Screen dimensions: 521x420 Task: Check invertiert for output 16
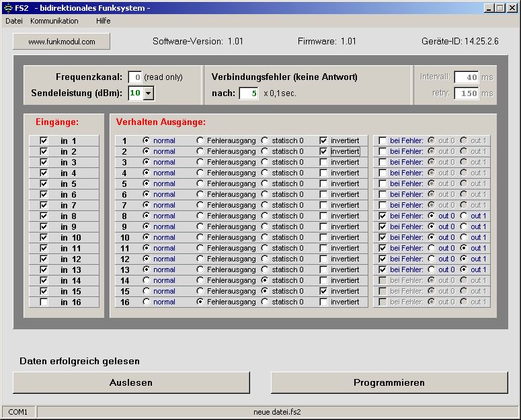[323, 302]
